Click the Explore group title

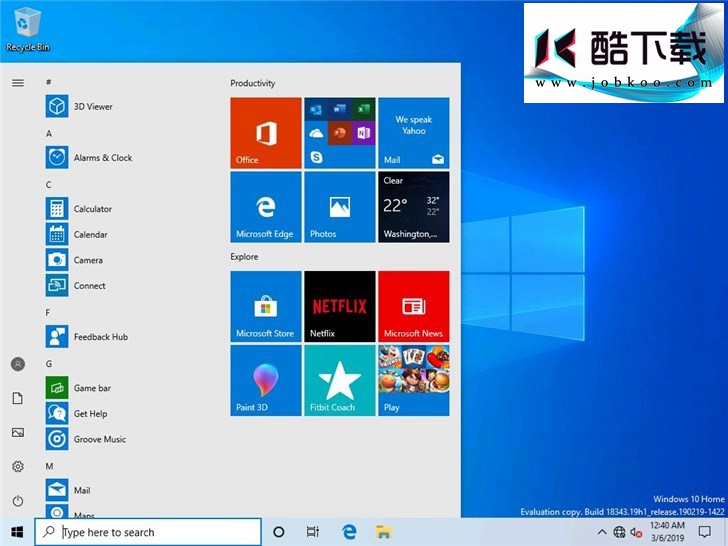[x=244, y=257]
